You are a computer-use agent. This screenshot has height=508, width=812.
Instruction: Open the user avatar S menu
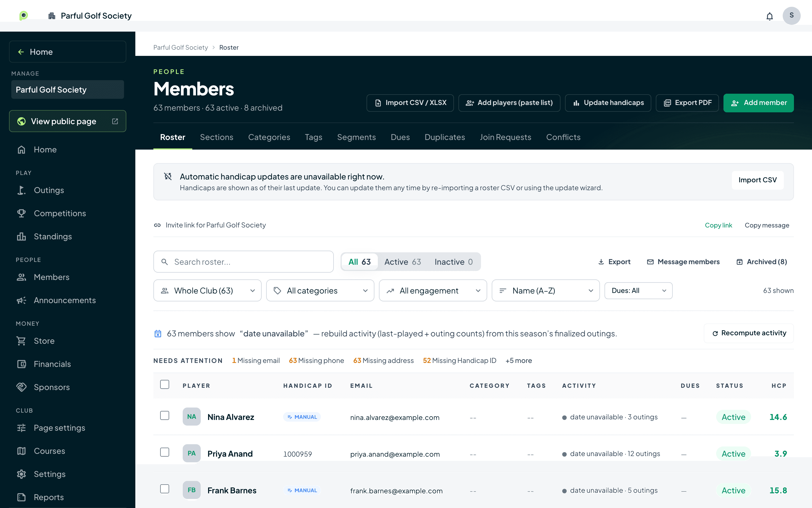coord(791,16)
